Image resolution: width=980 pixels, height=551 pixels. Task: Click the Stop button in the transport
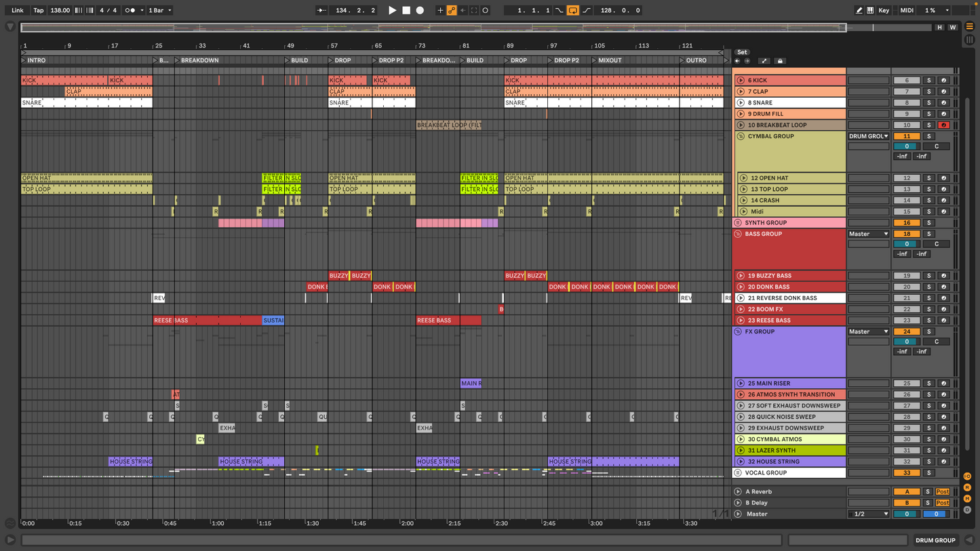click(x=406, y=10)
